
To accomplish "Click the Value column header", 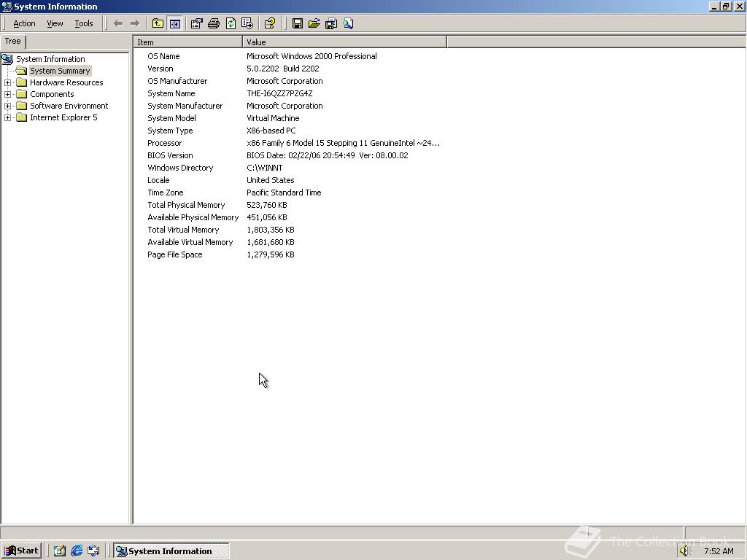I will point(344,42).
